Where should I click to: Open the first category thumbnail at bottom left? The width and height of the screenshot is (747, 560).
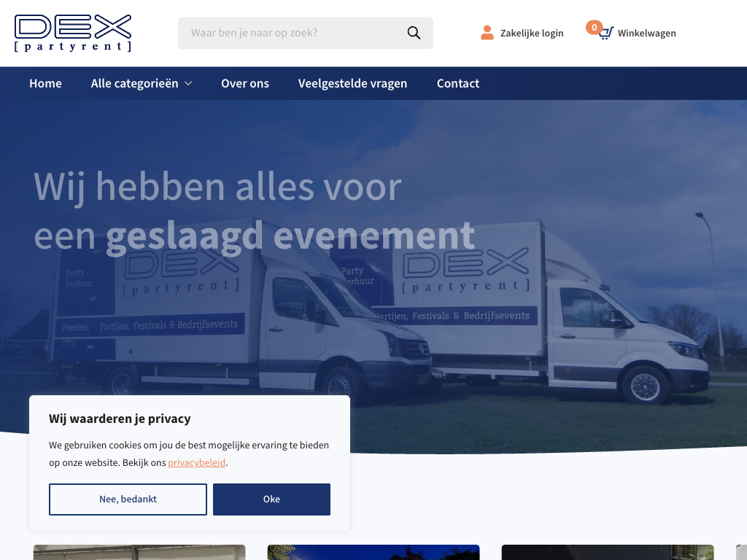click(x=139, y=552)
